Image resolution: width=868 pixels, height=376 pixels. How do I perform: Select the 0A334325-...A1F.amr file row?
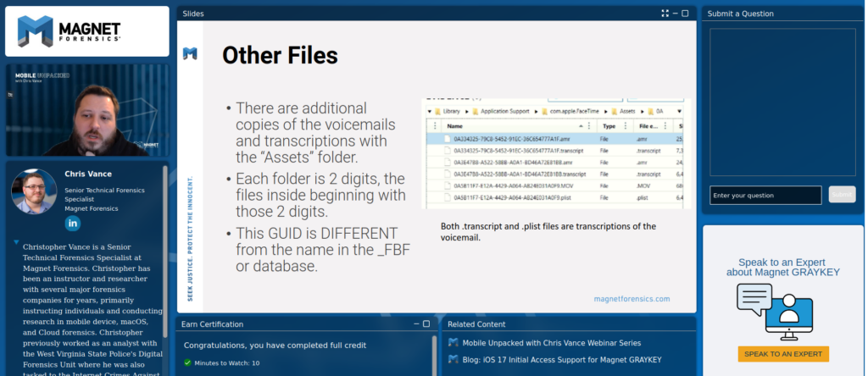tap(554, 139)
